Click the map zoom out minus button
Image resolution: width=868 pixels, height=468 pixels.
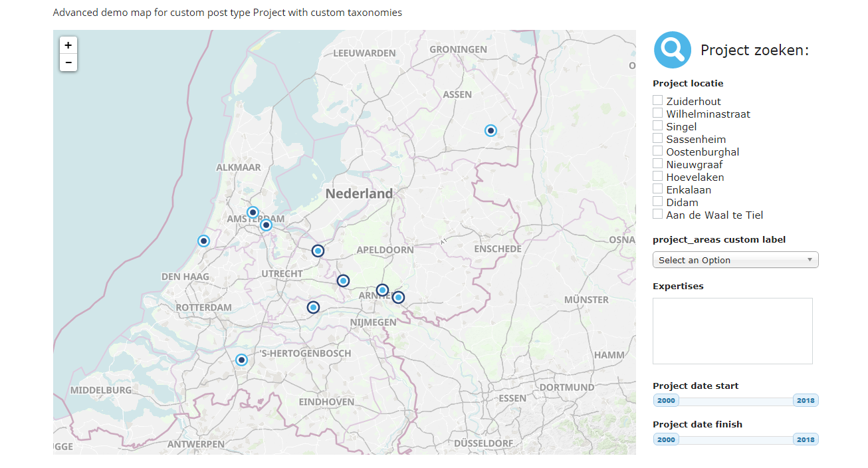68,62
